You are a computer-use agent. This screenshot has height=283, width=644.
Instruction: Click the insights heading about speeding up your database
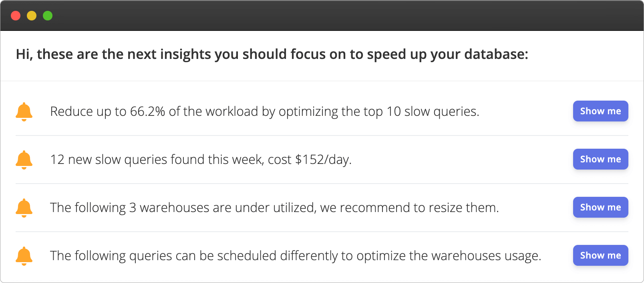(272, 54)
